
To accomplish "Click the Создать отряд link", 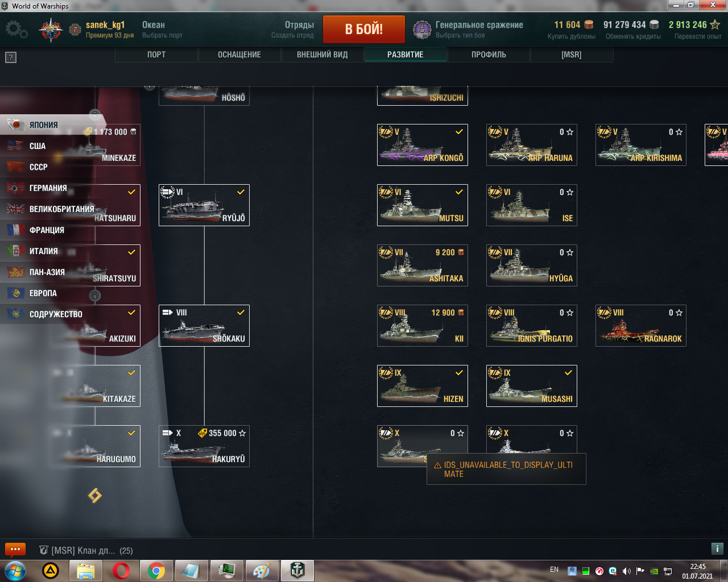I will pyautogui.click(x=292, y=35).
